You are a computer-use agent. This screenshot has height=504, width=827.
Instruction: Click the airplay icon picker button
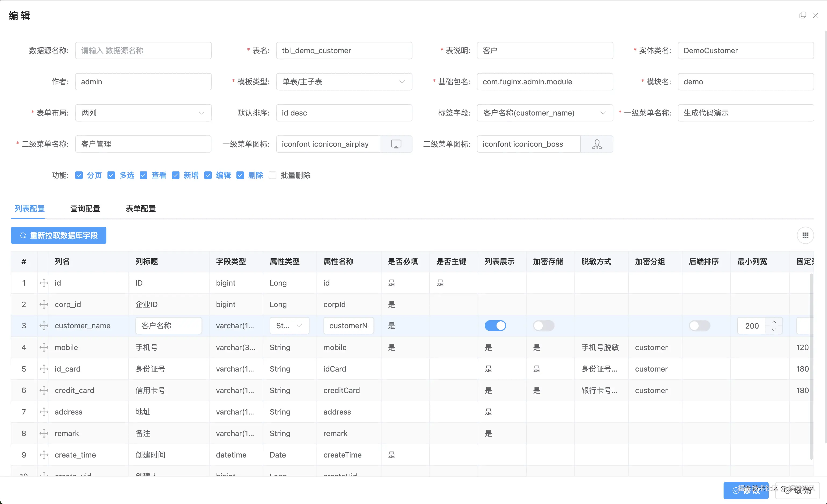(x=396, y=144)
